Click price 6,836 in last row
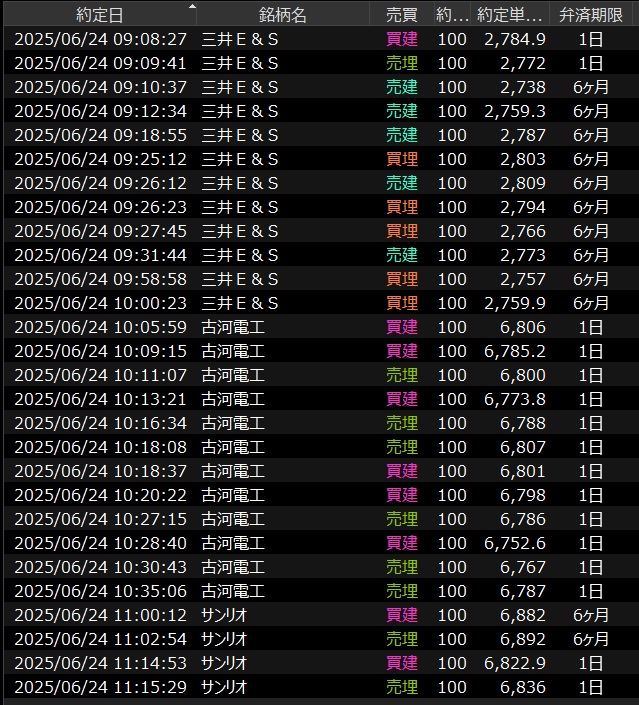Image resolution: width=639 pixels, height=705 pixels. pyautogui.click(x=523, y=687)
